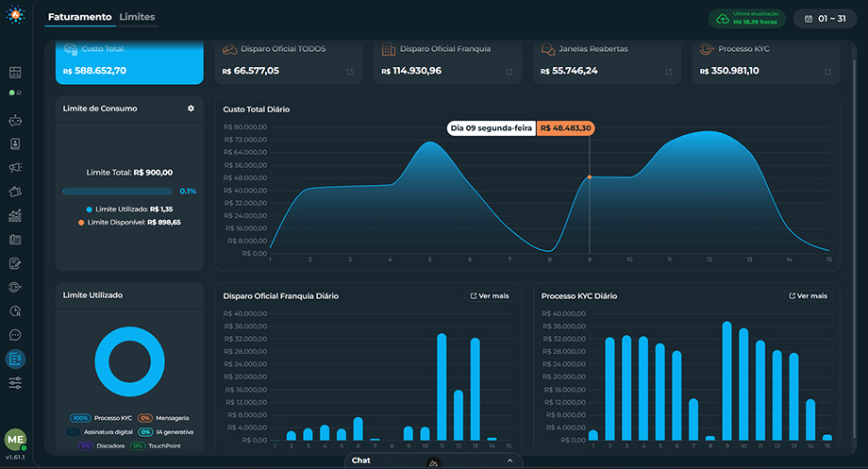Open external link on Disparo Oficial Franquia card
Image resolution: width=868 pixels, height=469 pixels.
[x=509, y=72]
